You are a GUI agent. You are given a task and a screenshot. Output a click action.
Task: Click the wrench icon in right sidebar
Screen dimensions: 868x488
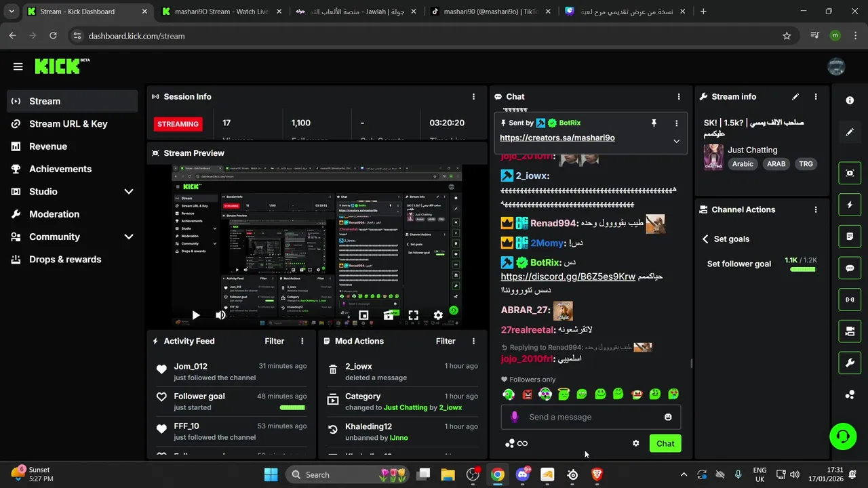coord(850,363)
